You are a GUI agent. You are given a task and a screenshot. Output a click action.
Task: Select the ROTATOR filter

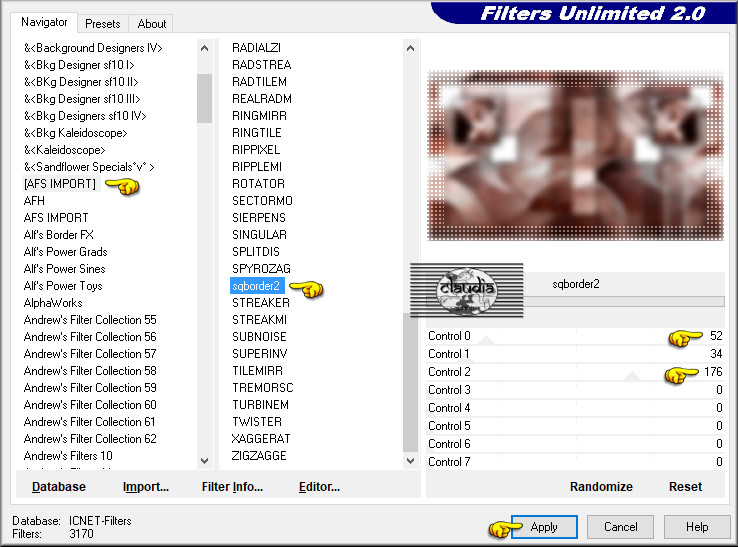click(x=258, y=184)
